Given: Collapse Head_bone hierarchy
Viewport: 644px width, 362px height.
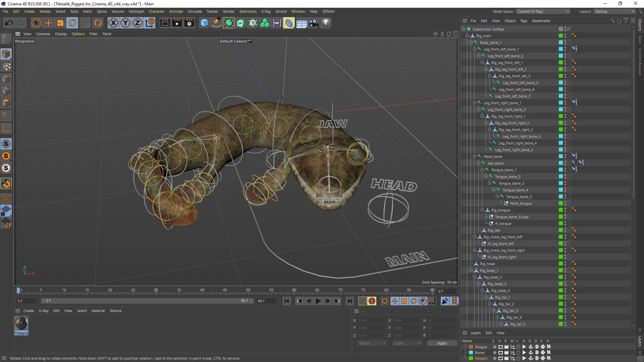Looking at the screenshot, I should [474, 157].
